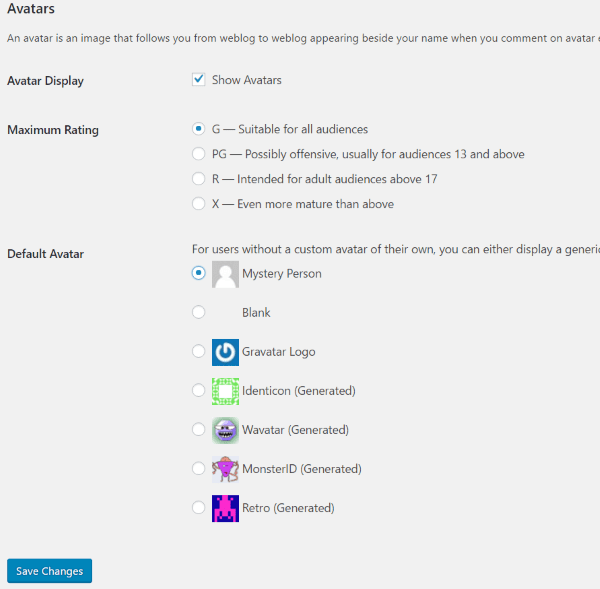The image size is (600, 589).
Task: Select the G rating radio button
Action: [199, 129]
